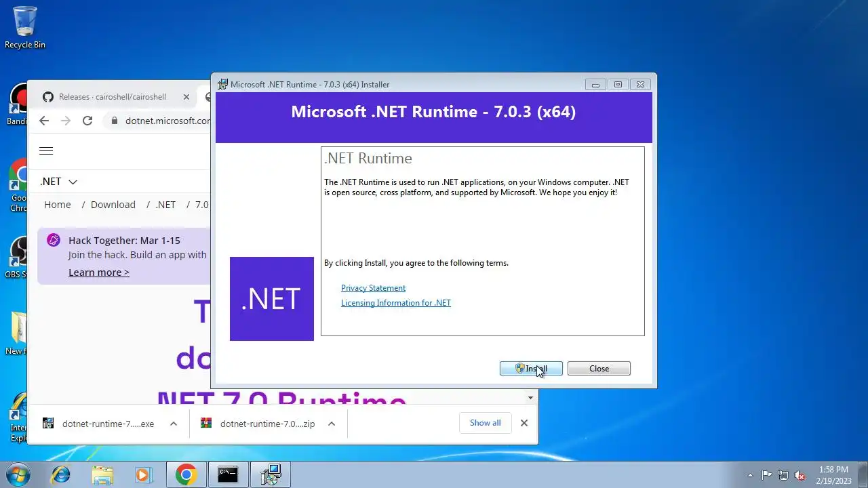Click Install in the .NET Runtime installer
The height and width of the screenshot is (488, 868).
coord(531,368)
